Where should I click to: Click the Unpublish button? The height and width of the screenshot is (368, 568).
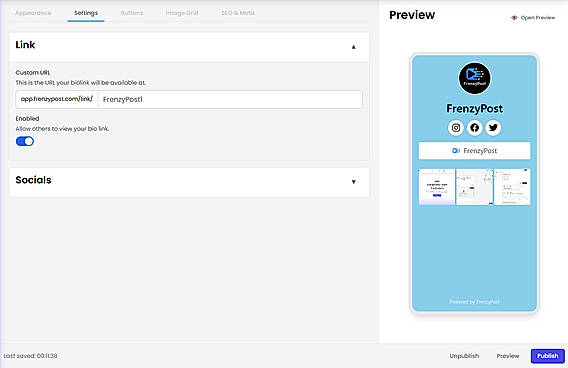click(464, 356)
